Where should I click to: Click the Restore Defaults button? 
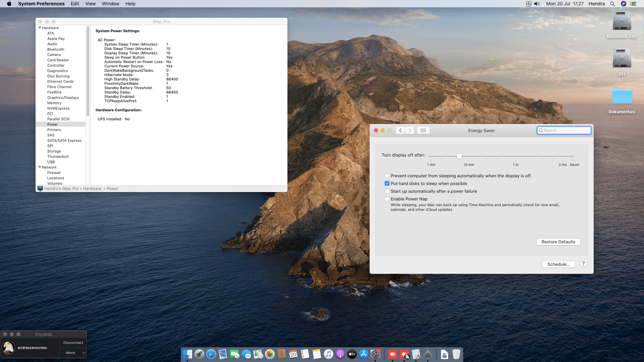pyautogui.click(x=558, y=242)
